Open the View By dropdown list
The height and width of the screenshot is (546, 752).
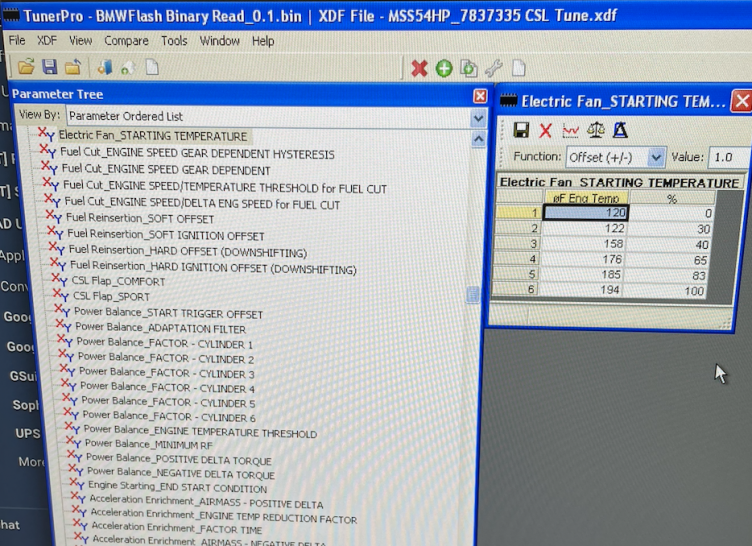[x=477, y=117]
